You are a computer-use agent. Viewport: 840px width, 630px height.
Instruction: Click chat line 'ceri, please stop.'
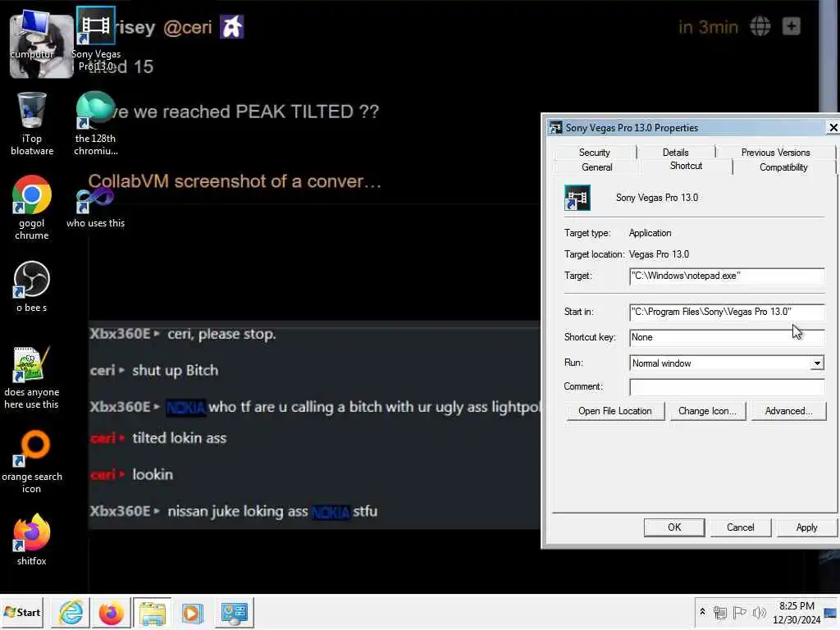(221, 334)
